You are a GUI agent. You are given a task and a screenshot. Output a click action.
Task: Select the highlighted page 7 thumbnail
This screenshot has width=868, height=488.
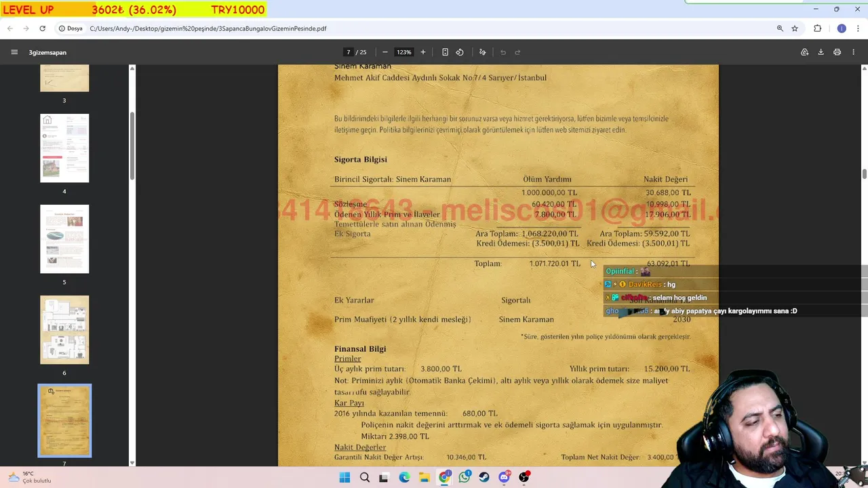click(x=64, y=420)
